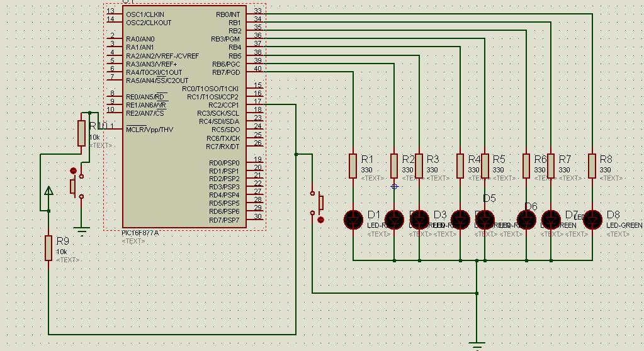Click the RD7/PSP7 pin 30
This screenshot has width=644, height=351.
click(x=256, y=220)
